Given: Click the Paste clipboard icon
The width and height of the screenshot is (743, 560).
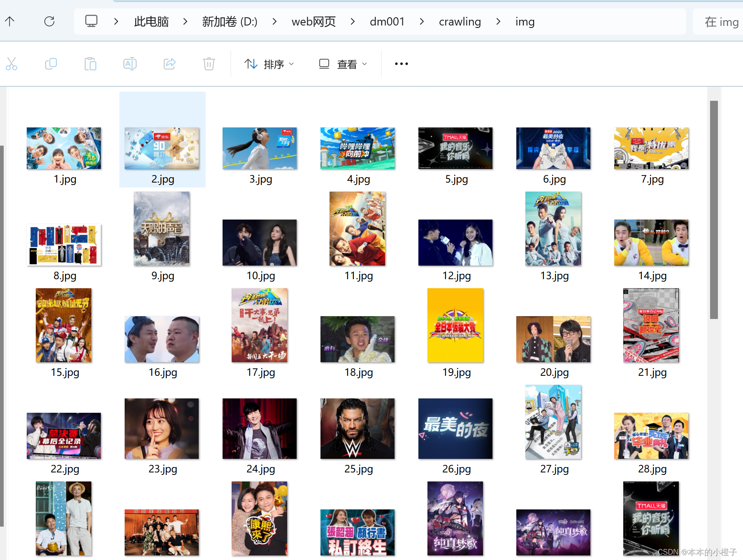Looking at the screenshot, I should pyautogui.click(x=91, y=64).
